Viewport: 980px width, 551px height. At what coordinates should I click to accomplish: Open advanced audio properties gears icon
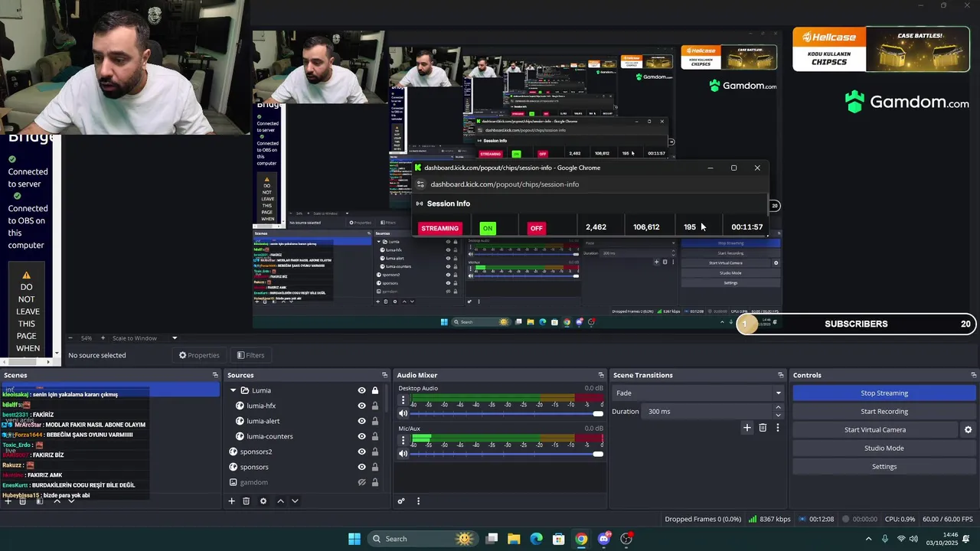pyautogui.click(x=400, y=501)
